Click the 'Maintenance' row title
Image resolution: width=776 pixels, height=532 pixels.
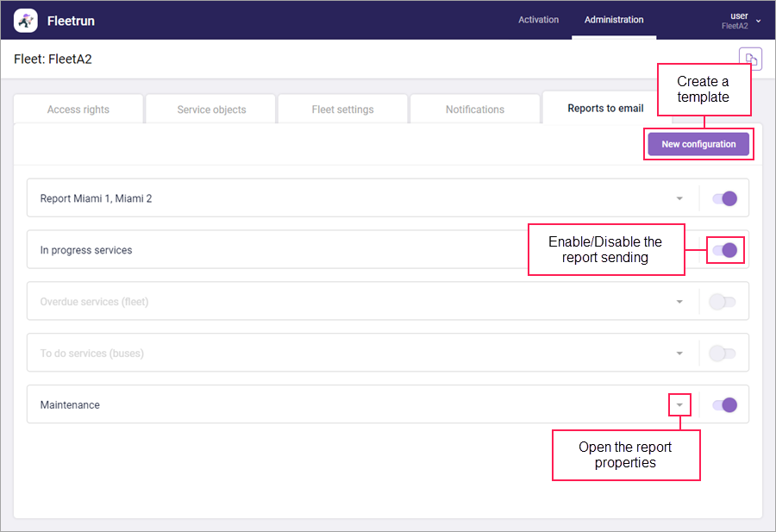[70, 404]
